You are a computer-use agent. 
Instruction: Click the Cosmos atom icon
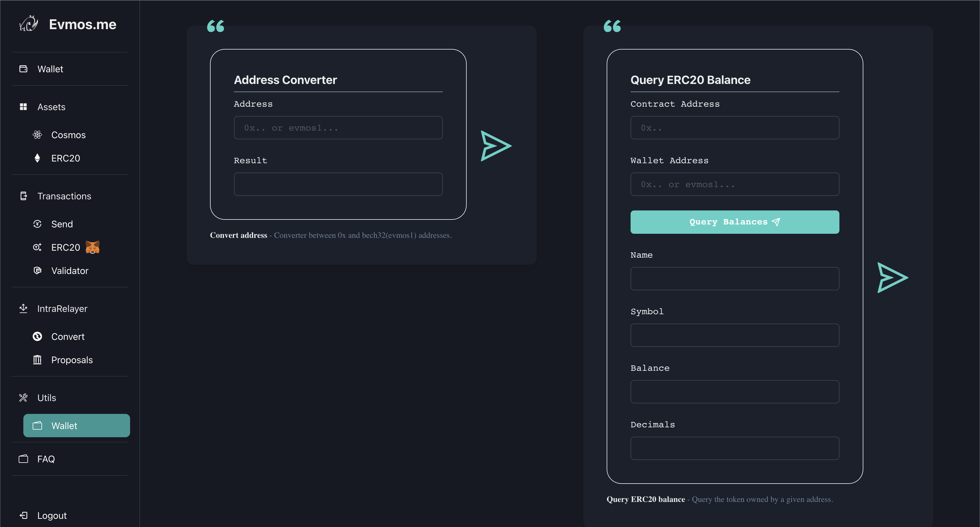(37, 135)
